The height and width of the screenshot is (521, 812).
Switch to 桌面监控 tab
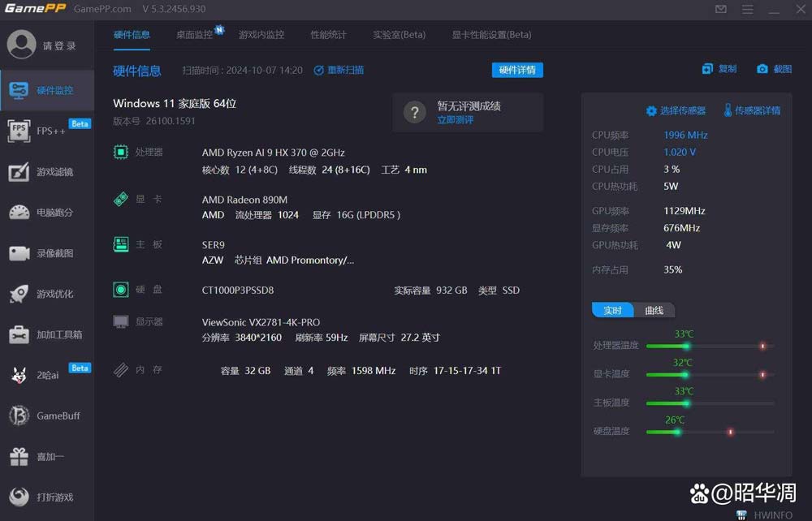pyautogui.click(x=195, y=35)
